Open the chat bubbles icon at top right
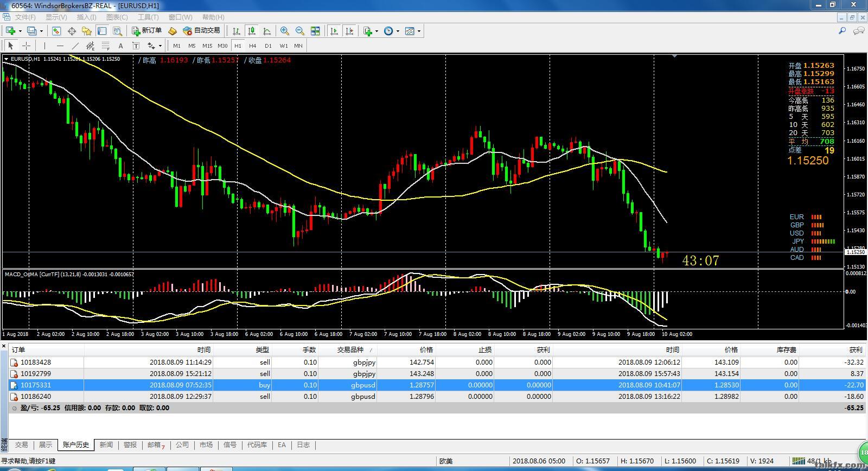 pos(859,31)
